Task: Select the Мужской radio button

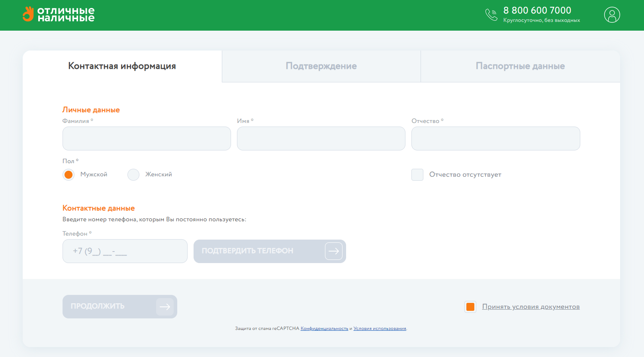Action: pos(69,175)
